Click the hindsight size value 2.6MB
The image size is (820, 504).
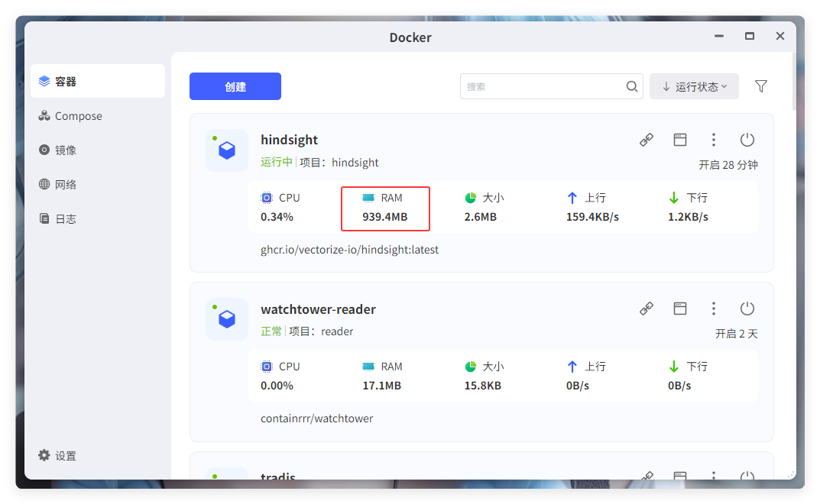(x=480, y=216)
